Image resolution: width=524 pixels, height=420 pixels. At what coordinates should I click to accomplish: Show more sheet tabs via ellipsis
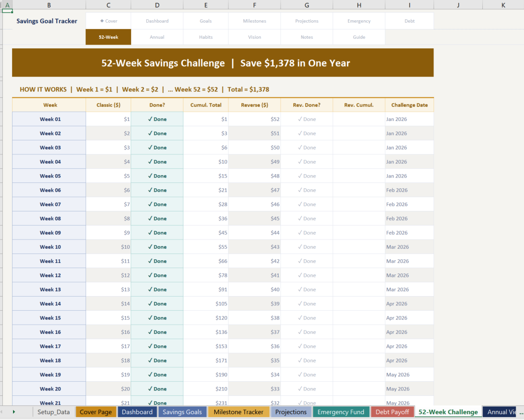pos(521,412)
